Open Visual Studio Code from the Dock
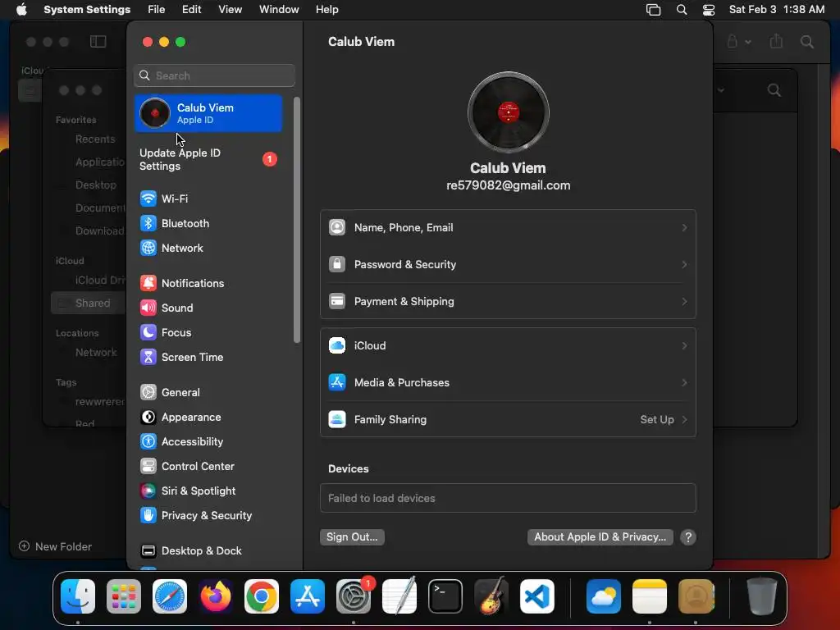The image size is (840, 630). pyautogui.click(x=537, y=596)
